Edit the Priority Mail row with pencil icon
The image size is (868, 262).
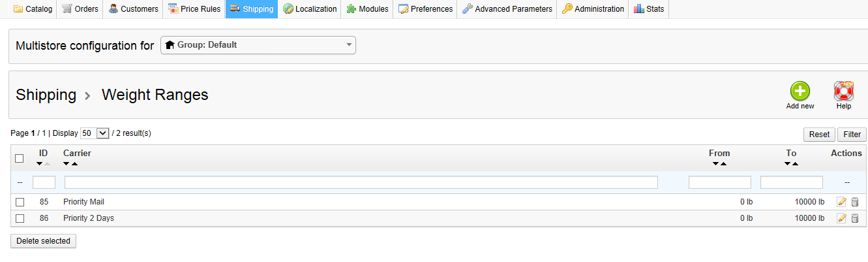[842, 202]
